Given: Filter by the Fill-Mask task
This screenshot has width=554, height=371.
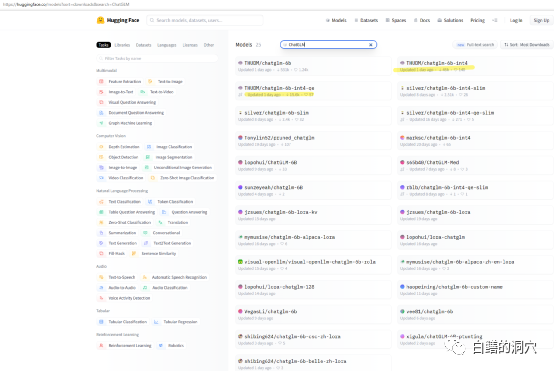Looking at the screenshot, I should 112,253.
